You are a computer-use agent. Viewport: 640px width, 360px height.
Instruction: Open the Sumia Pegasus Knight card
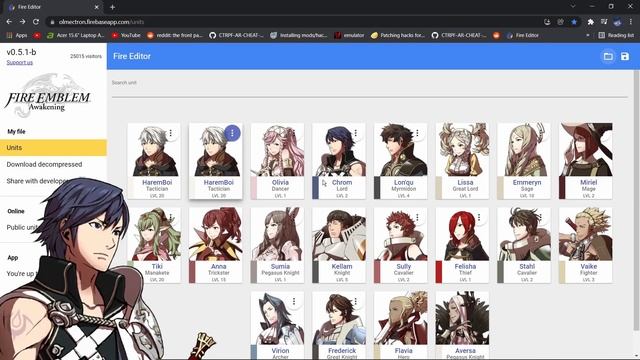(x=277, y=245)
